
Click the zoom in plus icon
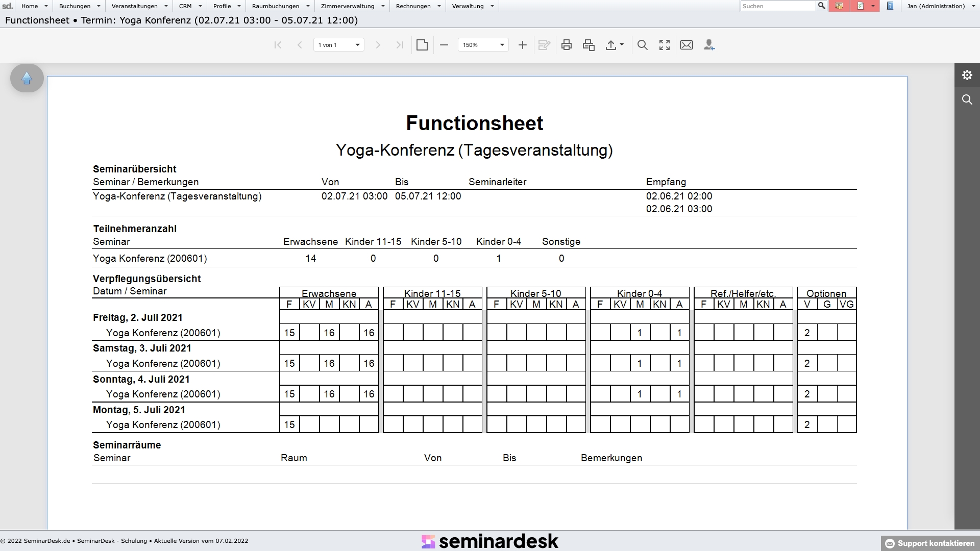pos(522,45)
